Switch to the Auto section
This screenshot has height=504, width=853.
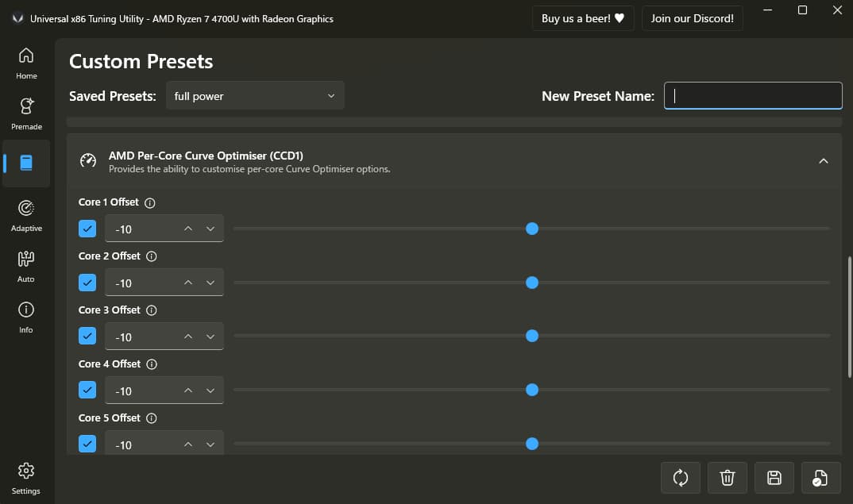pyautogui.click(x=26, y=267)
